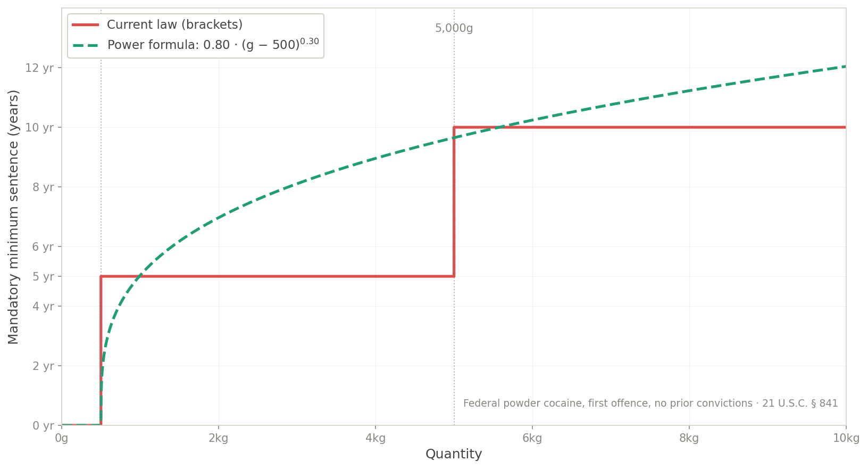
Task: Click the 5,000g threshold annotation label
Action: tap(454, 29)
